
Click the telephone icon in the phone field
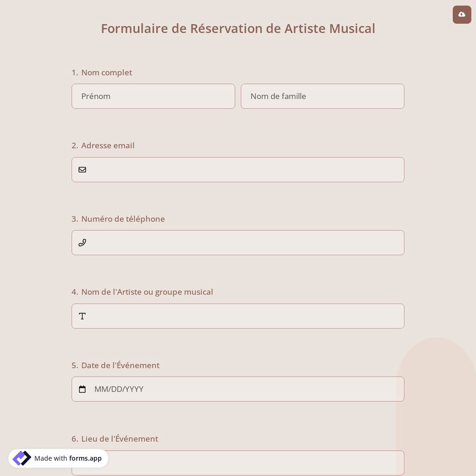pyautogui.click(x=82, y=242)
